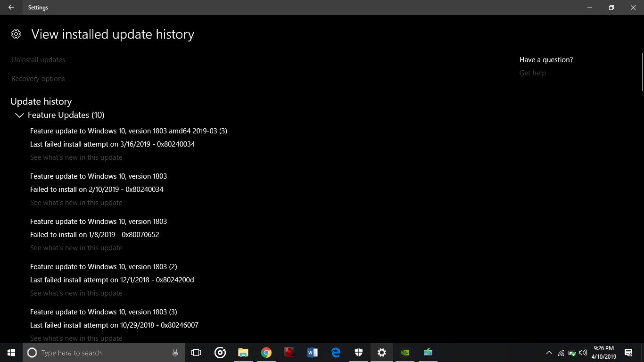Open Task View from the taskbar
The width and height of the screenshot is (644, 362).
click(196, 353)
